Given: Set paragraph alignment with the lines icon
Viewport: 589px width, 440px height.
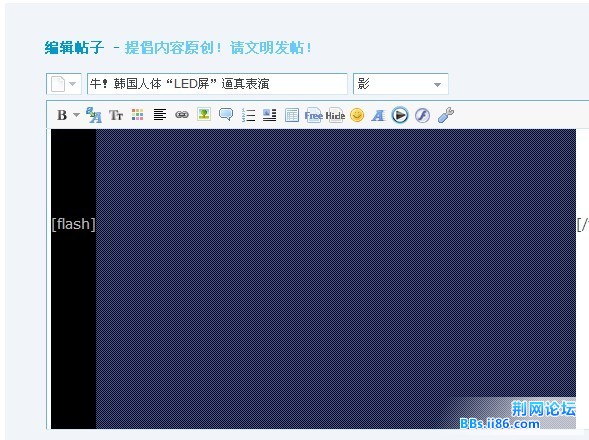Looking at the screenshot, I should coord(160,115).
